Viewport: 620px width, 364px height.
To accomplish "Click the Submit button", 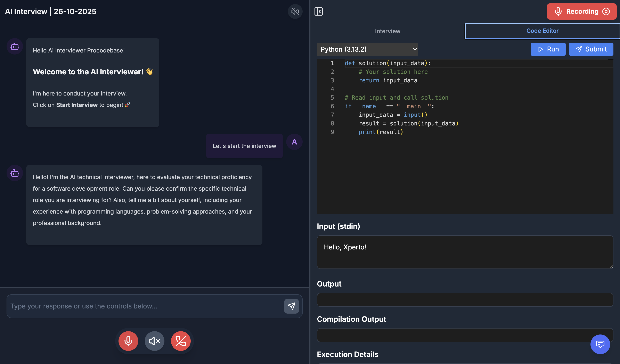I will (x=591, y=49).
